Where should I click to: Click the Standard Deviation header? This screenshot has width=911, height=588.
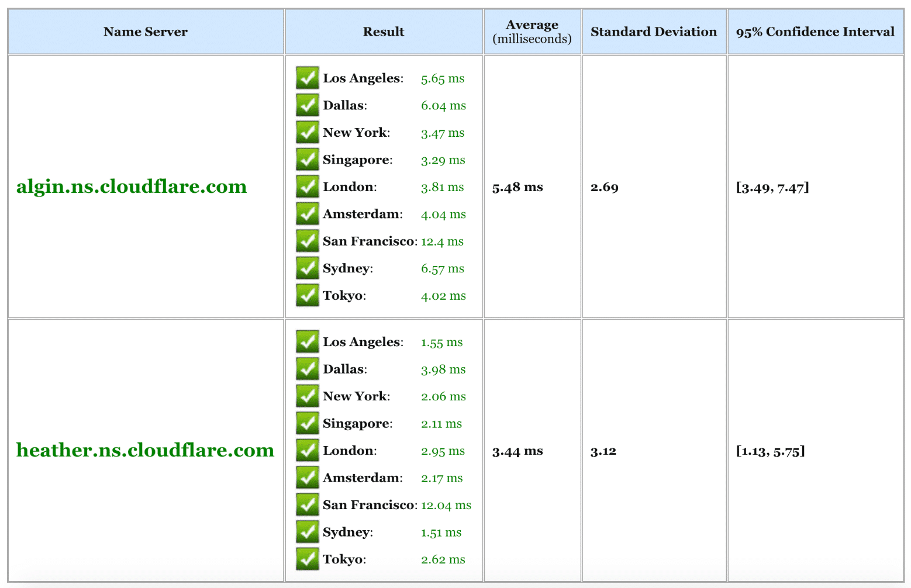tap(653, 32)
